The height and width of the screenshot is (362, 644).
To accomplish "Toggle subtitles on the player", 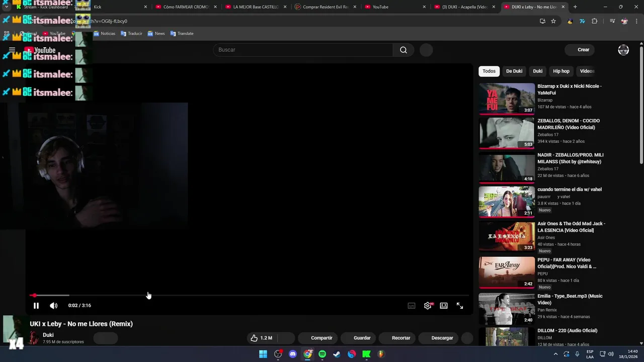I will point(412,306).
